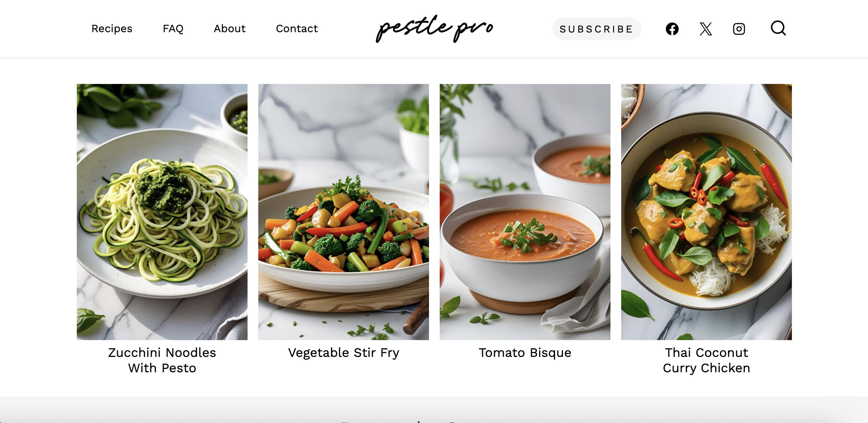Click the pesto bowl in zucchini photo
868x423 pixels.
point(236,118)
